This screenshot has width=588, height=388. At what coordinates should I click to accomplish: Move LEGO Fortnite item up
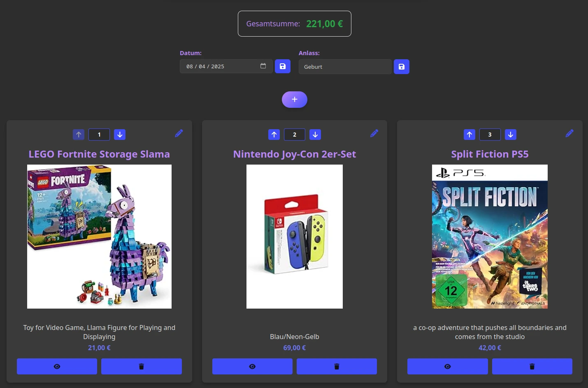tap(79, 135)
